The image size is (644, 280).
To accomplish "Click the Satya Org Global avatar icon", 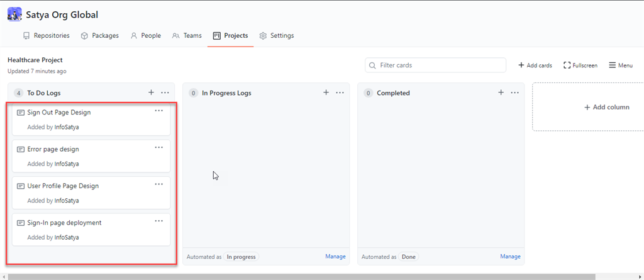I will 14,14.
